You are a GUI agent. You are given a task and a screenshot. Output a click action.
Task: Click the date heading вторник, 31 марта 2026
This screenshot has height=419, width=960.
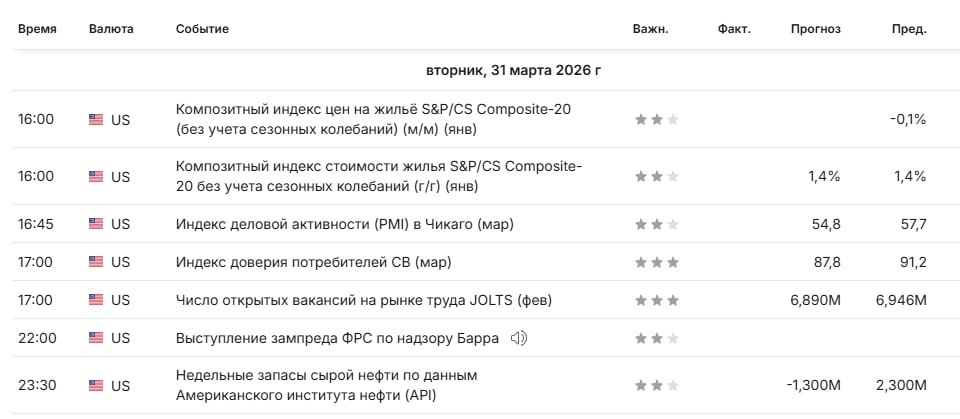pyautogui.click(x=513, y=70)
